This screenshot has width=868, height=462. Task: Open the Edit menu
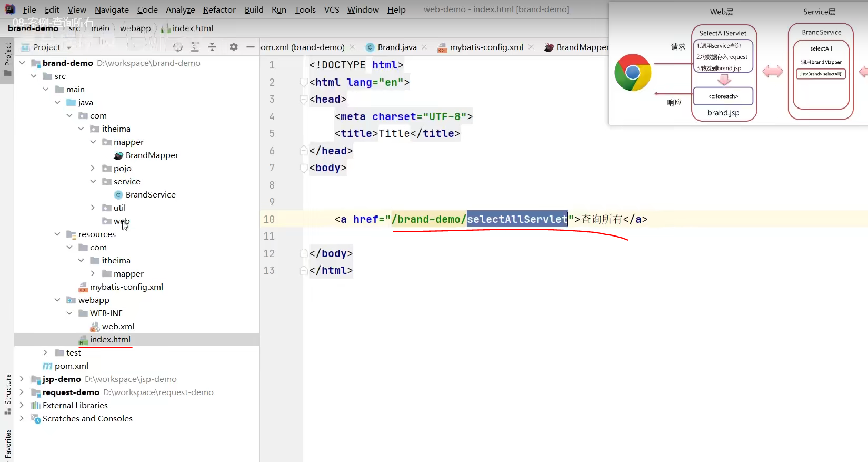coord(52,9)
